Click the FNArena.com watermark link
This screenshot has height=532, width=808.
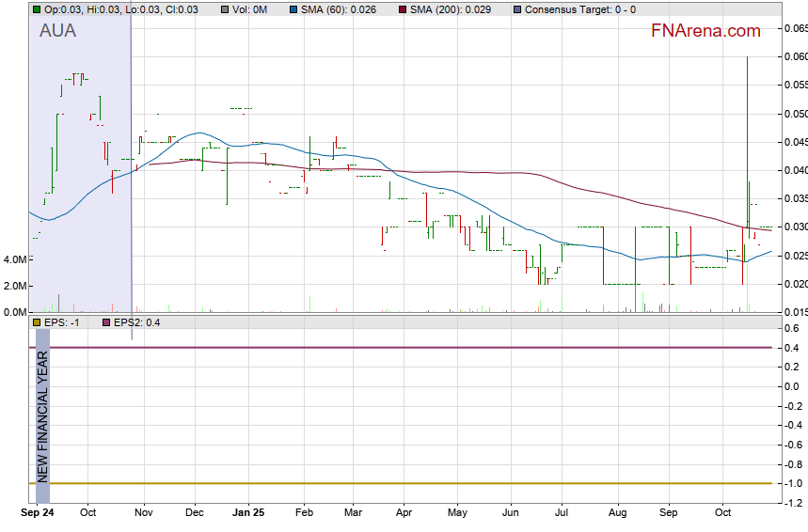point(705,31)
